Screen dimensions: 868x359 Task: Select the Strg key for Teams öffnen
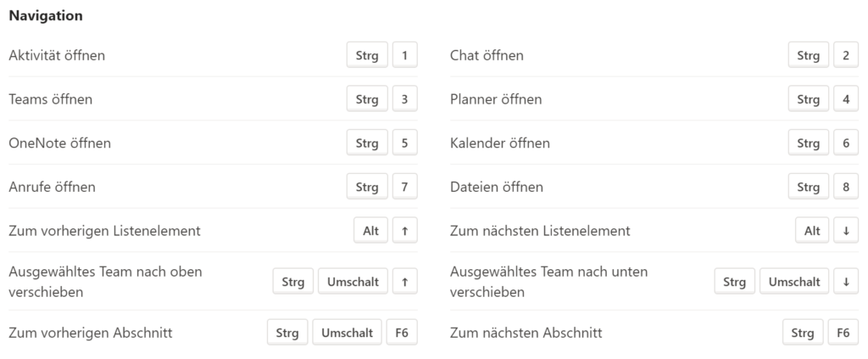click(x=367, y=99)
